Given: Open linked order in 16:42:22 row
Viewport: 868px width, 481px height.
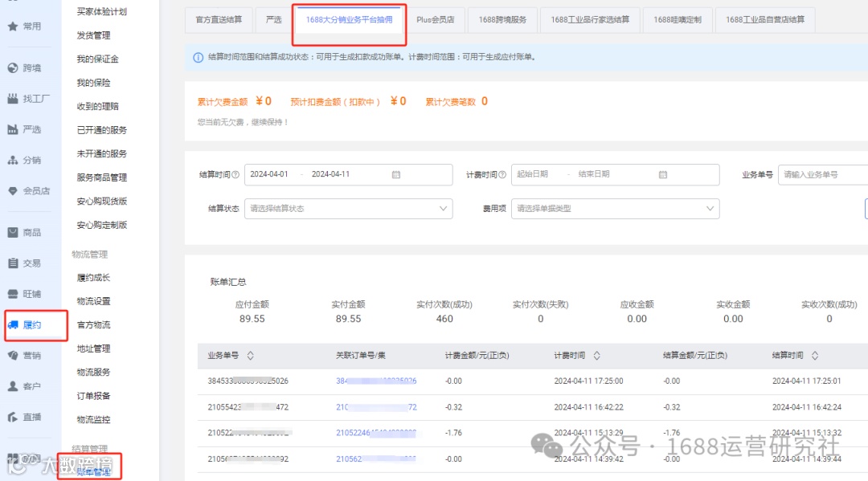Looking at the screenshot, I should click(x=376, y=407).
